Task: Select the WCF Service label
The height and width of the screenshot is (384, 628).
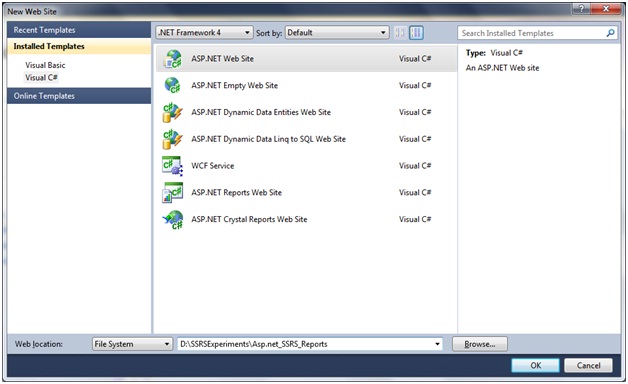Action: point(212,166)
